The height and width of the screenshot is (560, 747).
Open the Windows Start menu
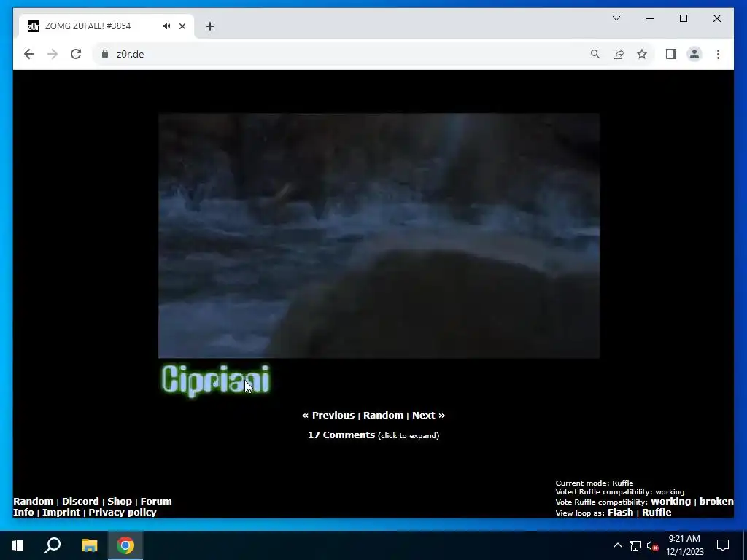pos(18,545)
